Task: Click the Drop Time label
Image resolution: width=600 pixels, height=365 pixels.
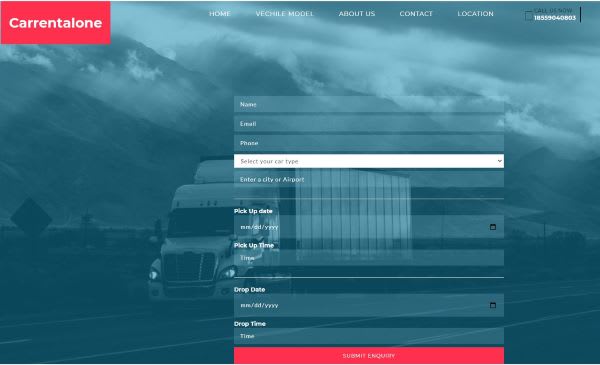Action: click(x=250, y=324)
